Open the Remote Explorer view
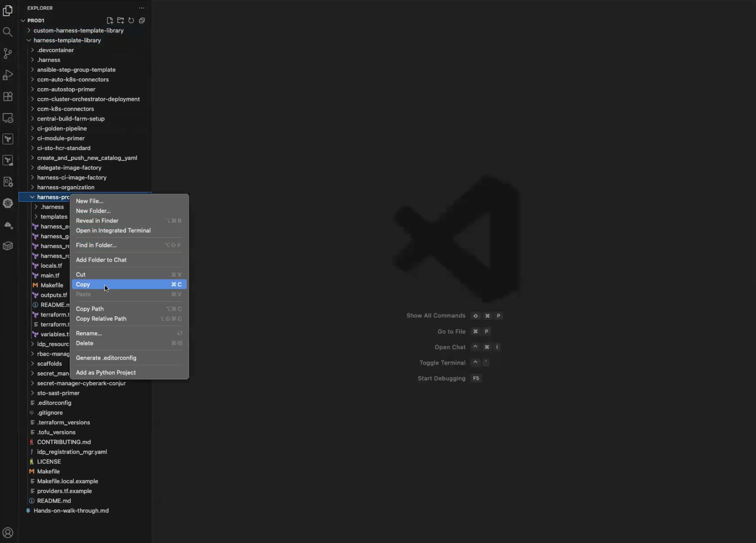Image resolution: width=756 pixels, height=543 pixels. point(8,118)
